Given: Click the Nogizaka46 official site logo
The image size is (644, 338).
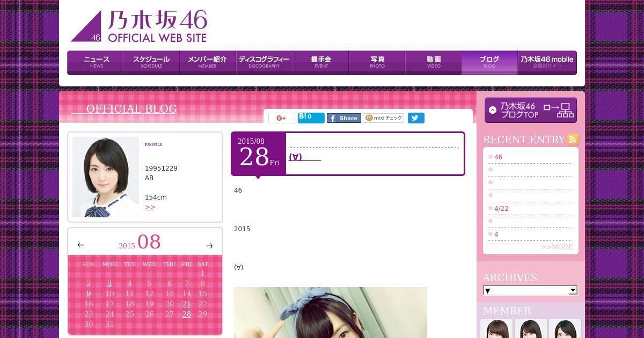Looking at the screenshot, I should point(139,26).
